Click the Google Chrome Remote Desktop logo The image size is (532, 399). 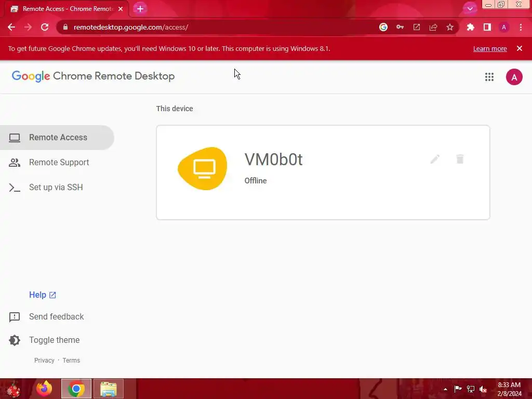coord(94,76)
